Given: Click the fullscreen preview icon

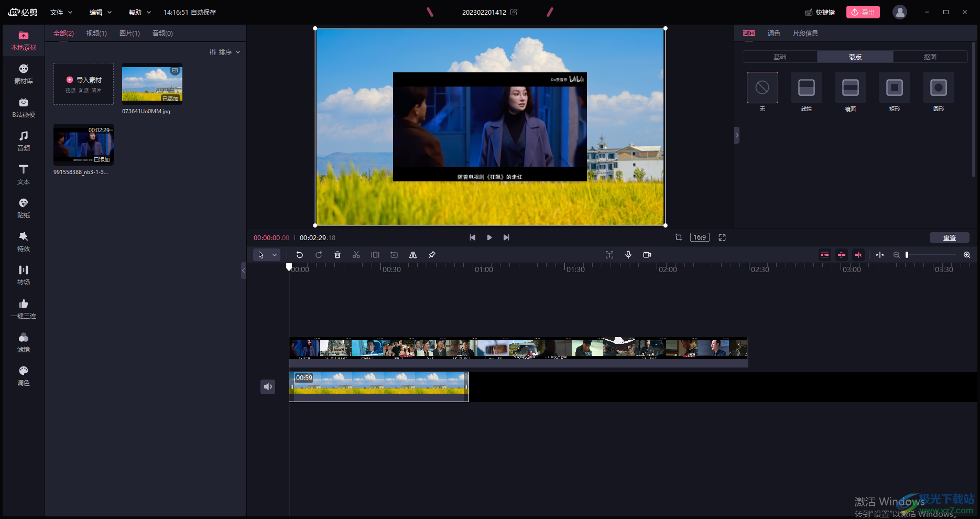Looking at the screenshot, I should (722, 237).
